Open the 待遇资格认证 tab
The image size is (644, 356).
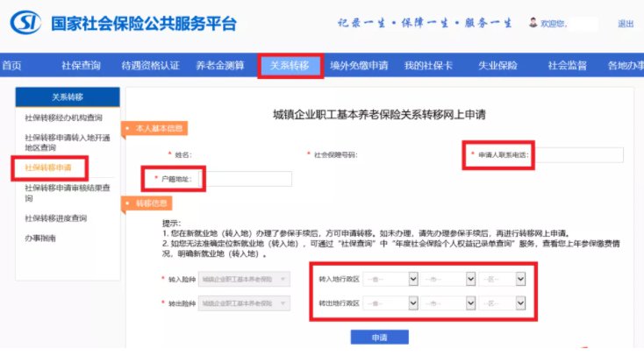point(150,65)
